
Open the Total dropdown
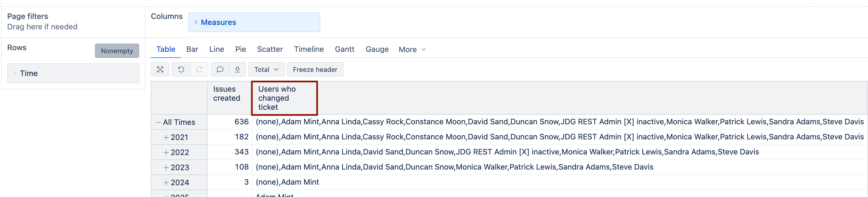(x=266, y=70)
